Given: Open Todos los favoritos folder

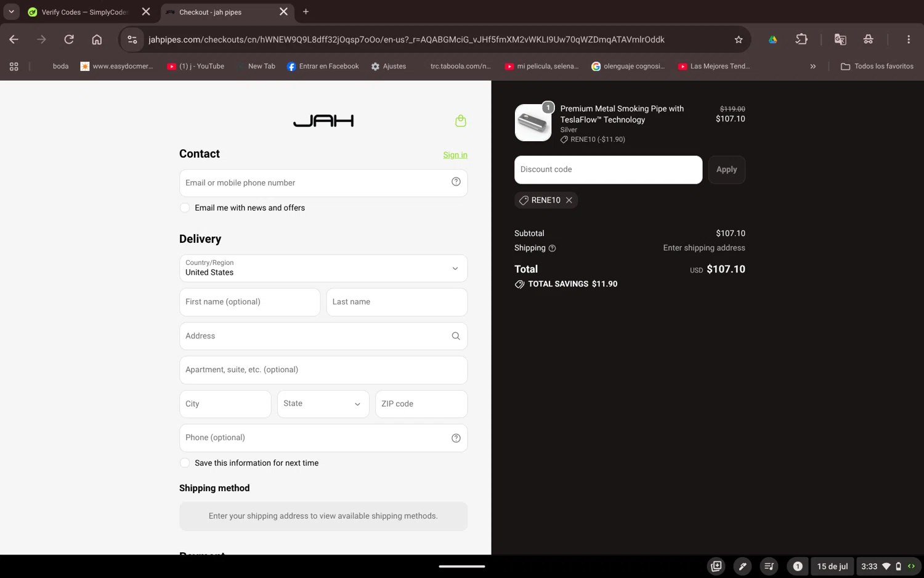Looking at the screenshot, I should 877,67.
